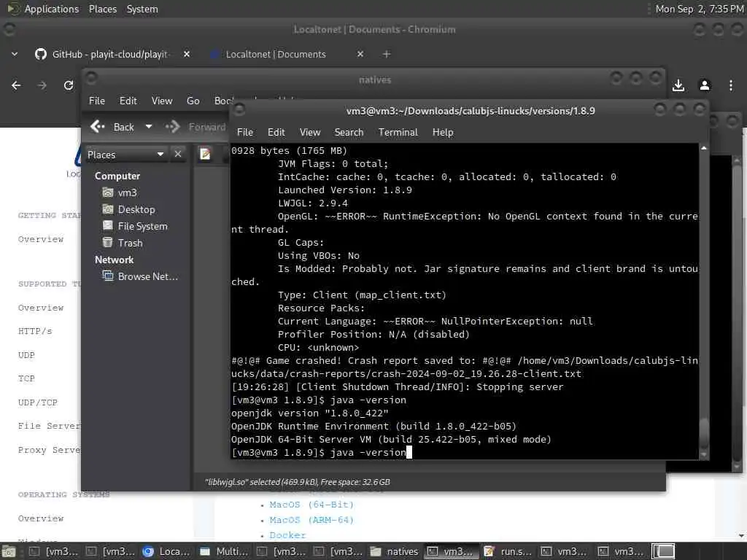This screenshot has width=747, height=560.
Task: Switch to Localtonet Documents tab
Action: click(x=275, y=54)
